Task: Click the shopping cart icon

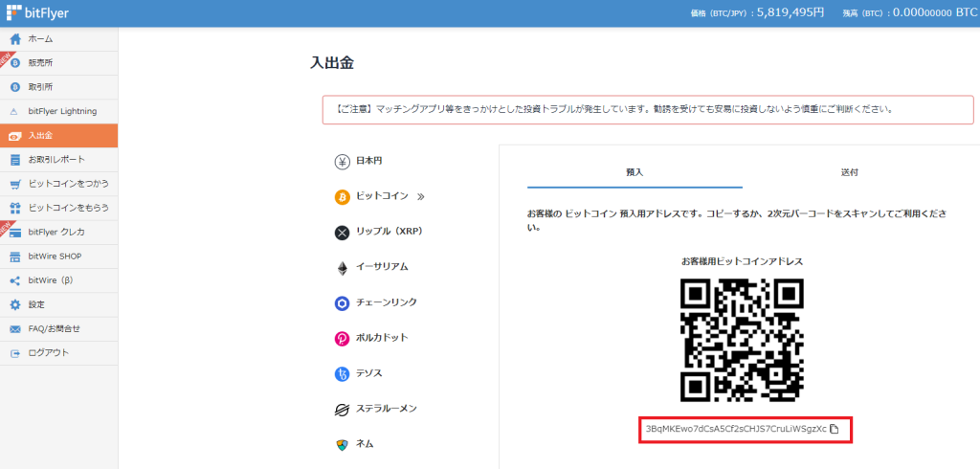Action: pyautogui.click(x=15, y=184)
